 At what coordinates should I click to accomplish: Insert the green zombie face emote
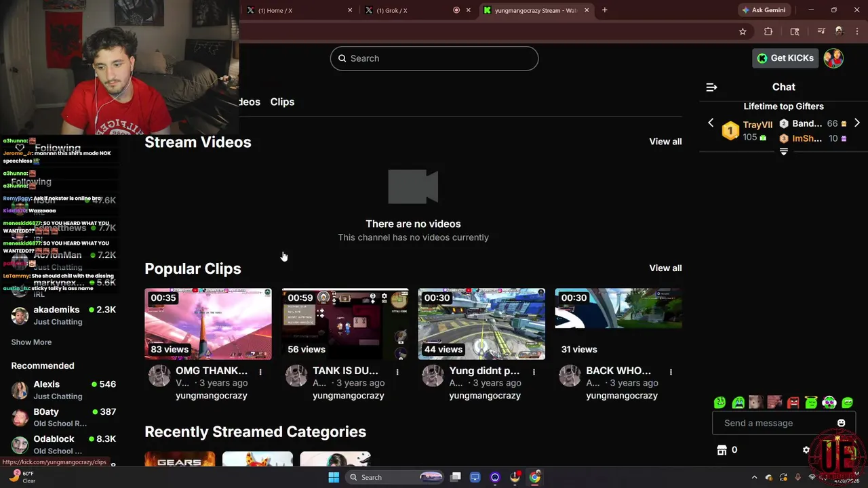(x=720, y=403)
